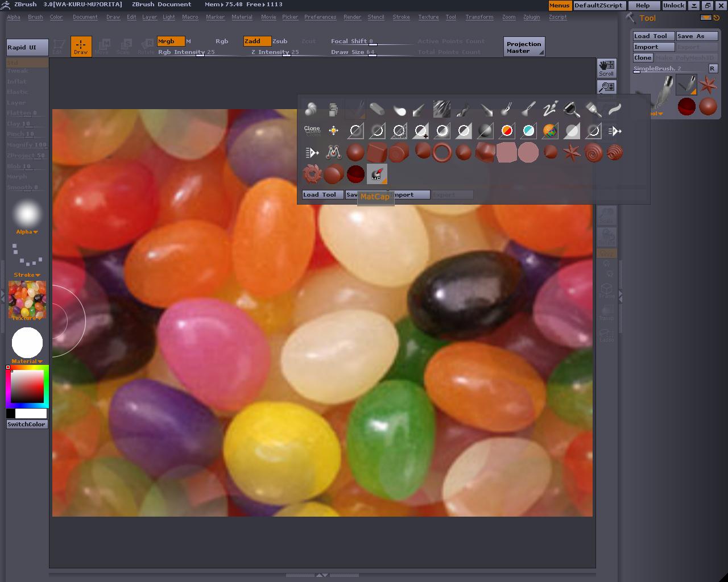Open the Preferences menu
Screen dimensions: 728x582
pos(320,17)
